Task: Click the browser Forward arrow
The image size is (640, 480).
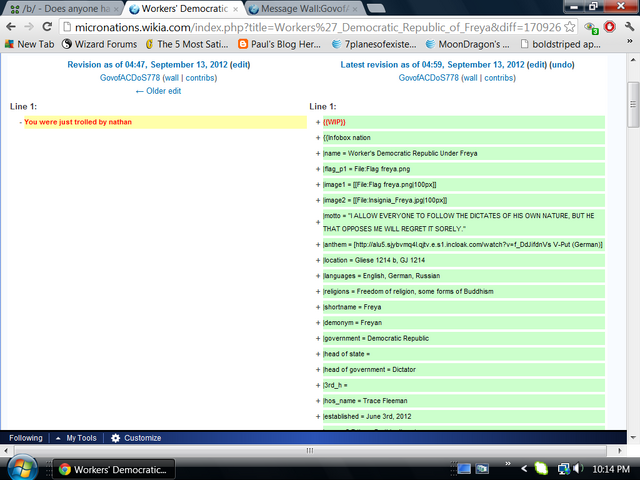Action: tap(29, 27)
